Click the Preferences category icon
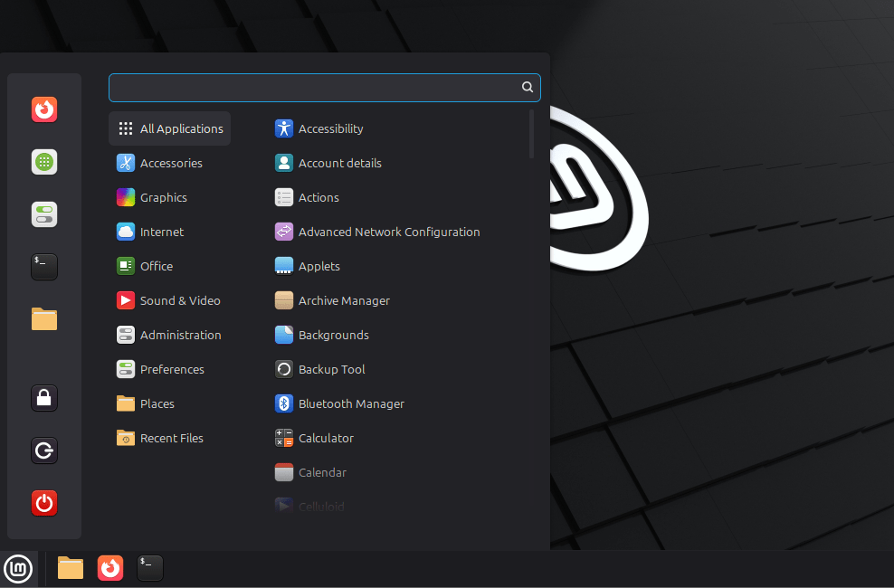 [126, 369]
